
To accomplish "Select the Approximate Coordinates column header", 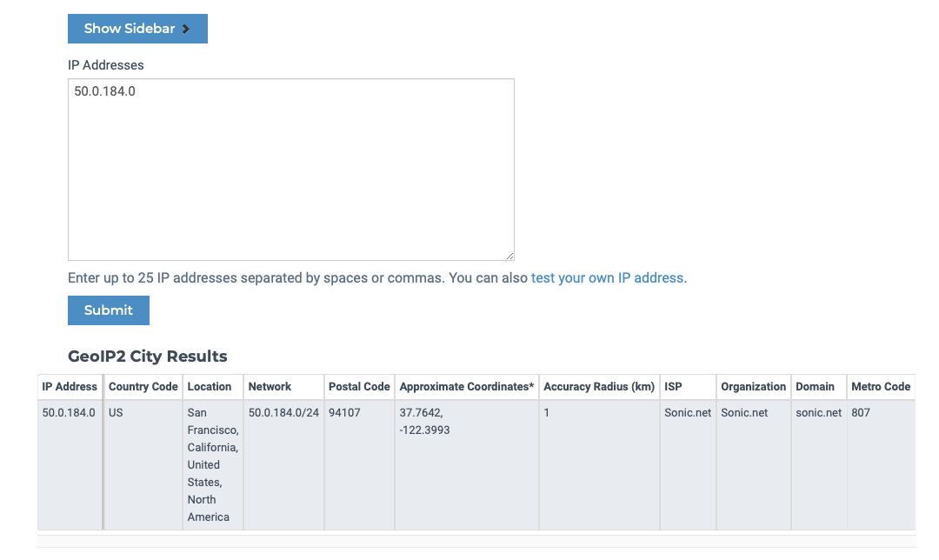I will point(467,387).
